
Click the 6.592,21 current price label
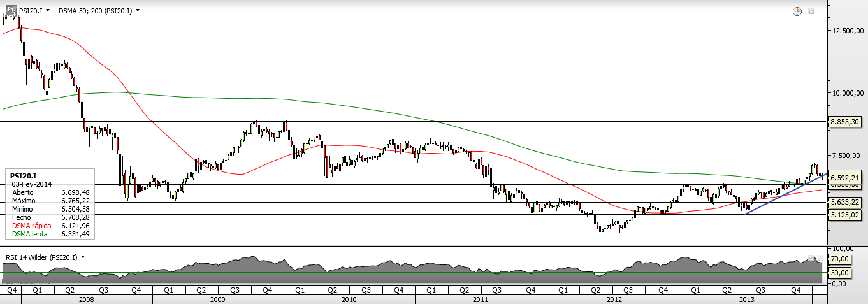click(846, 178)
